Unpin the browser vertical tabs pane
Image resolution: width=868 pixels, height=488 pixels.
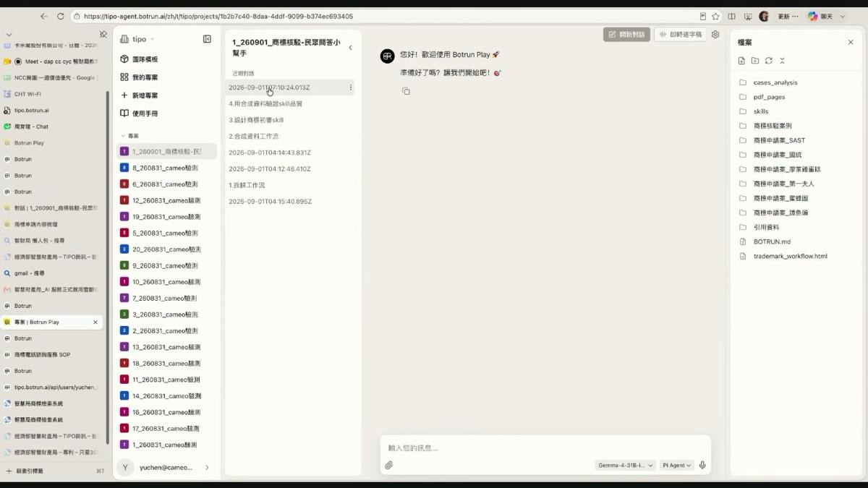[x=103, y=34]
